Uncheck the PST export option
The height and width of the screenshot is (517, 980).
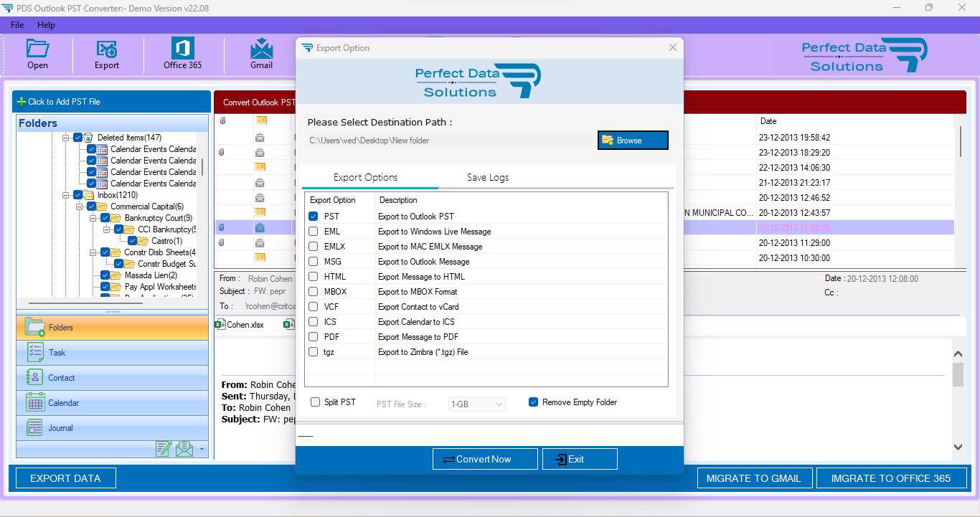pyautogui.click(x=314, y=216)
